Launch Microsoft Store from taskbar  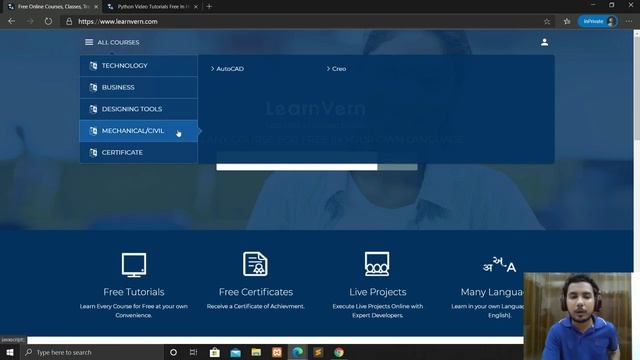pos(215,352)
